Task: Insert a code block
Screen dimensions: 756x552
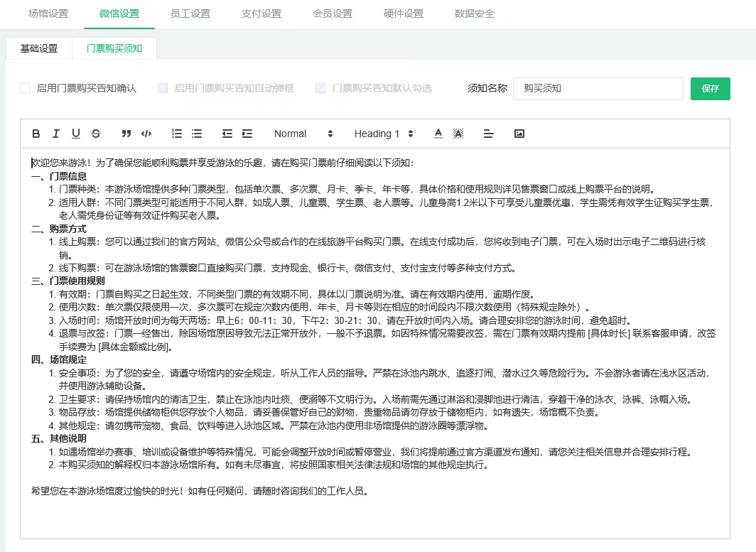Action: coord(146,134)
